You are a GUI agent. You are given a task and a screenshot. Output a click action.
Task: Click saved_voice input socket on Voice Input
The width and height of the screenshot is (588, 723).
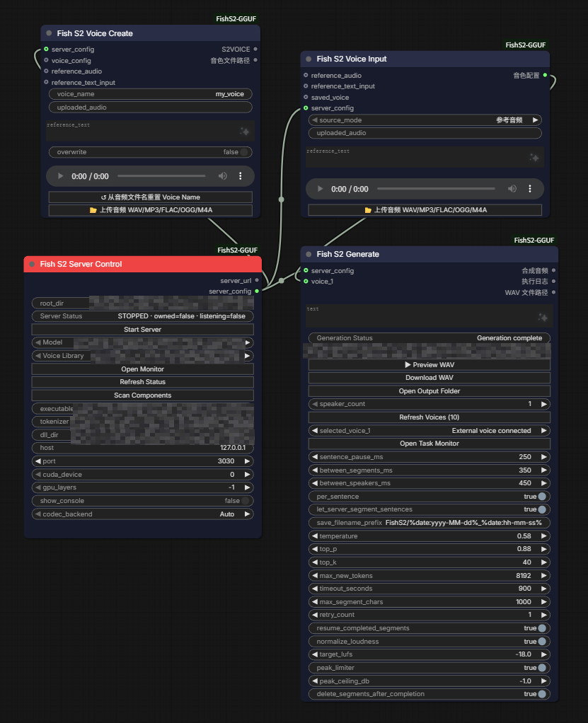point(306,98)
